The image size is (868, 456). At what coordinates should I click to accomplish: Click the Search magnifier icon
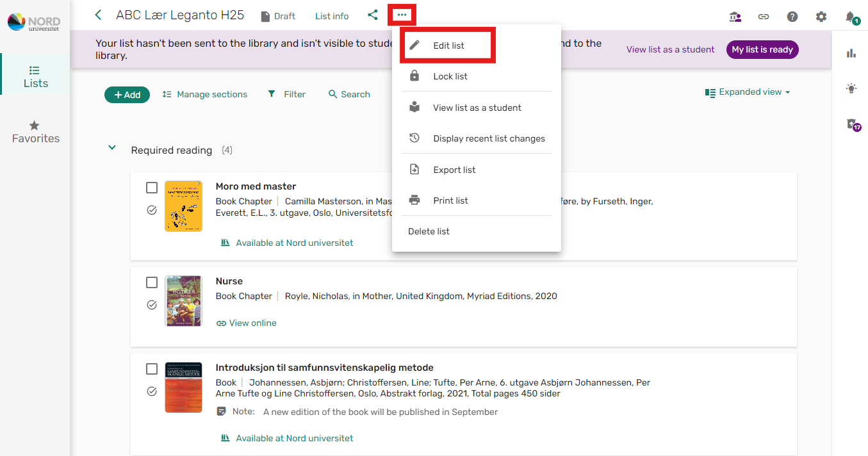(x=332, y=94)
